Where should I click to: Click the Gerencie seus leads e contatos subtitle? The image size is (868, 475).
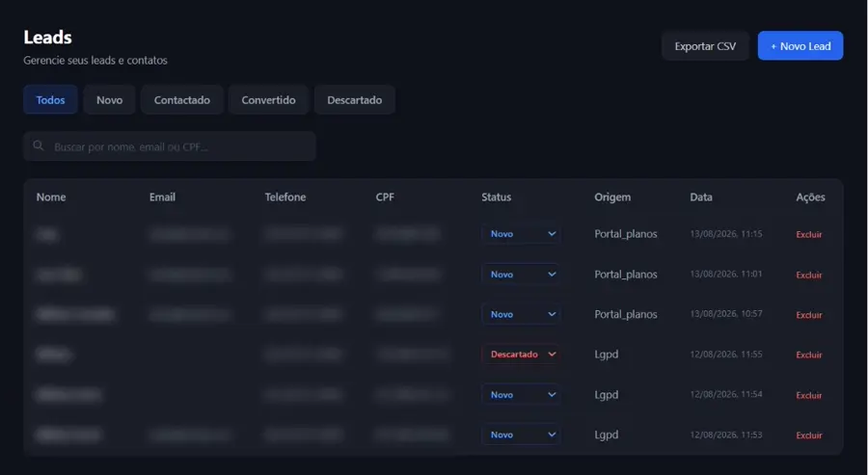point(95,61)
